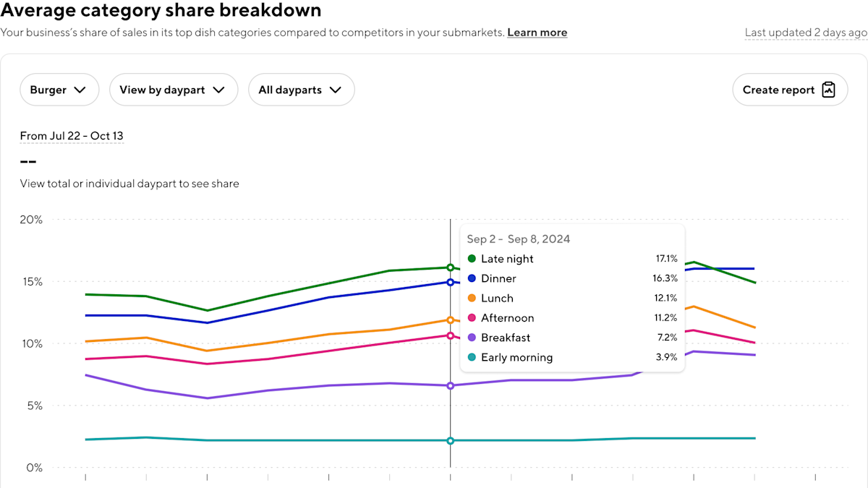Click the Dinner data point marker on chart
868x488 pixels.
[x=451, y=283]
